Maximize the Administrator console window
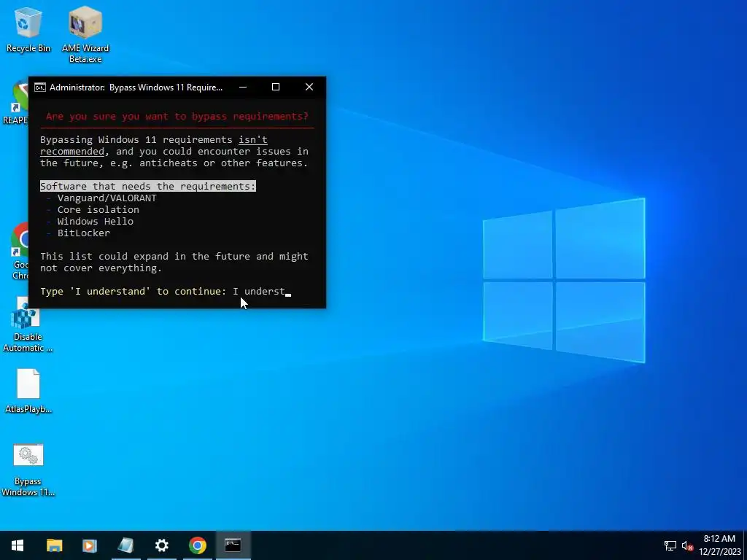Image resolution: width=747 pixels, height=560 pixels. pyautogui.click(x=275, y=87)
